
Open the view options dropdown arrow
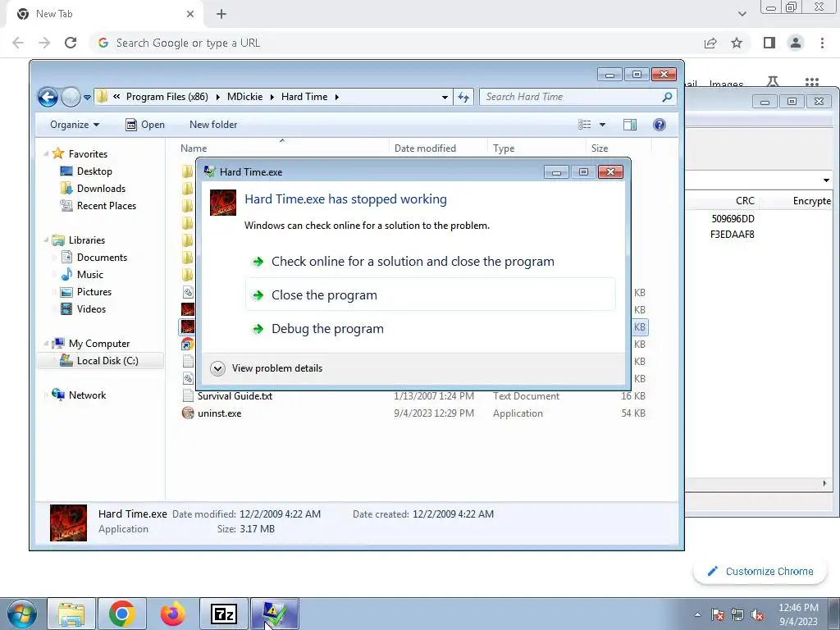click(602, 125)
